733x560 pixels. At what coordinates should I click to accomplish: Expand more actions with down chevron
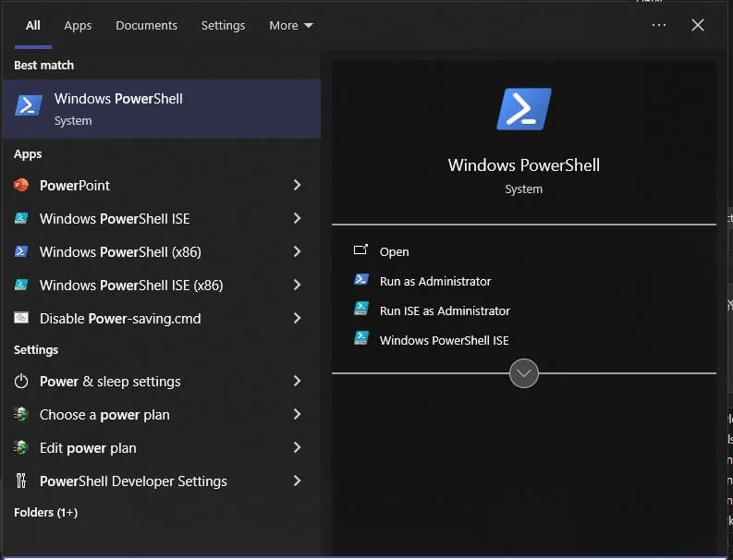pyautogui.click(x=523, y=373)
